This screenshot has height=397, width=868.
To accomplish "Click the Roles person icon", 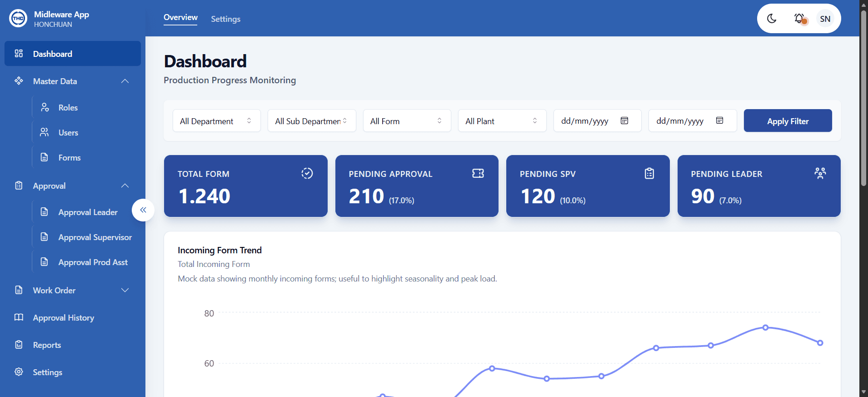I will pyautogui.click(x=45, y=107).
